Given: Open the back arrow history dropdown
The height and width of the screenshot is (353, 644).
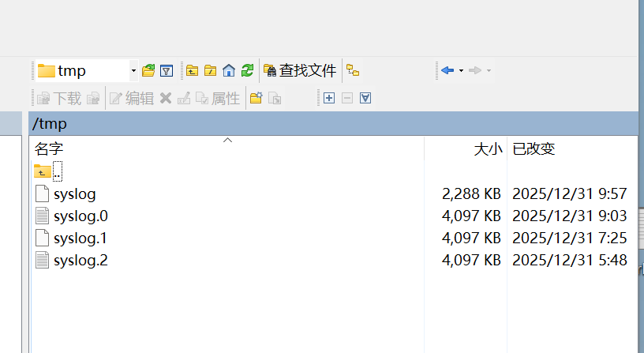Looking at the screenshot, I should click(461, 71).
